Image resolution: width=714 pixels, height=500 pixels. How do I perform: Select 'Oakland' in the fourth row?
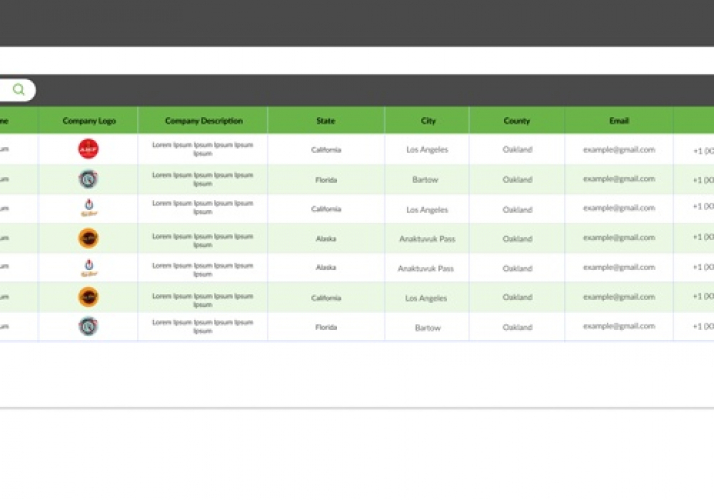517,239
